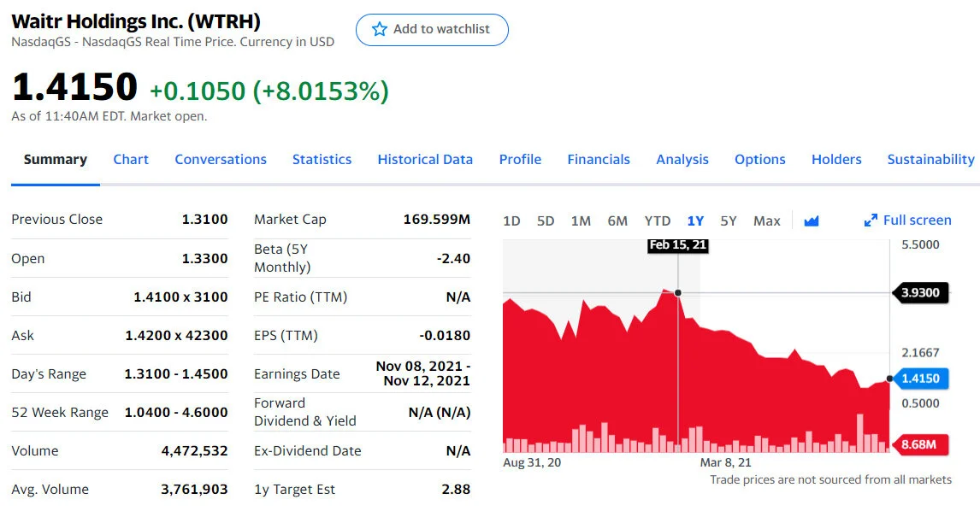View the Analysis tab
Screen dimensions: 980x523
(682, 159)
